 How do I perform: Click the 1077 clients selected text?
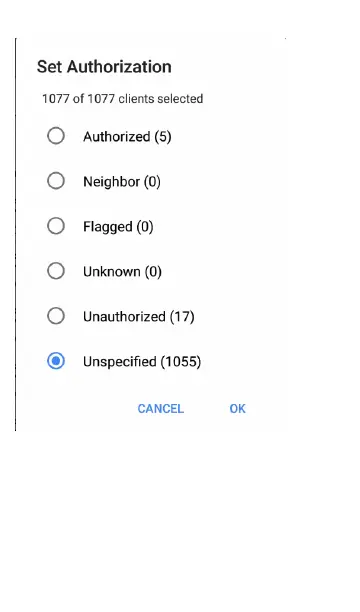pyautogui.click(x=122, y=98)
